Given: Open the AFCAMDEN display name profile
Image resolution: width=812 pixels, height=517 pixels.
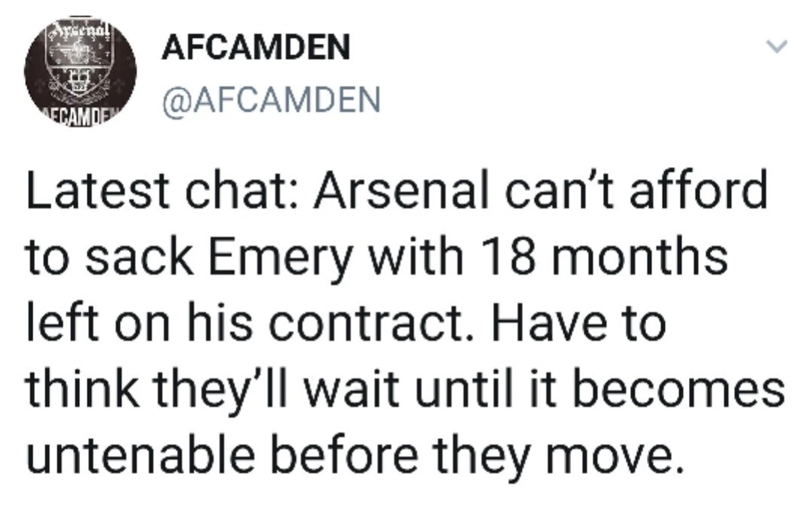Looking at the screenshot, I should pos(256,47).
